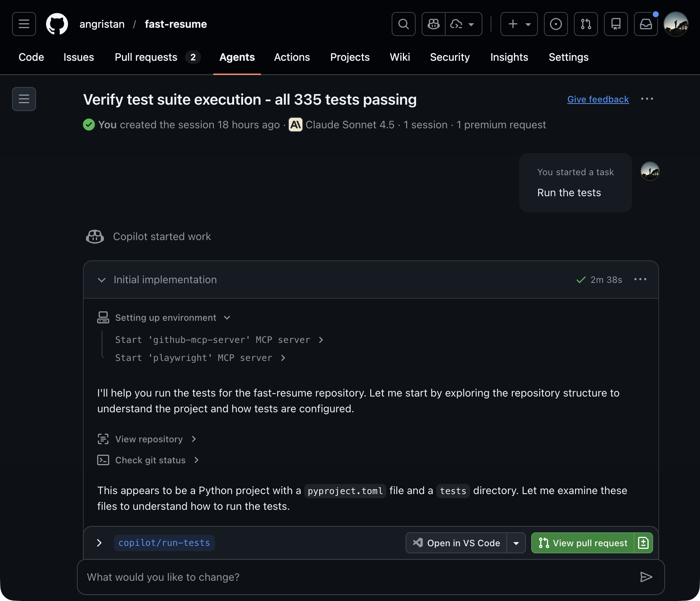This screenshot has height=601, width=700.
Task: Switch to the Actions tab
Action: pyautogui.click(x=292, y=57)
